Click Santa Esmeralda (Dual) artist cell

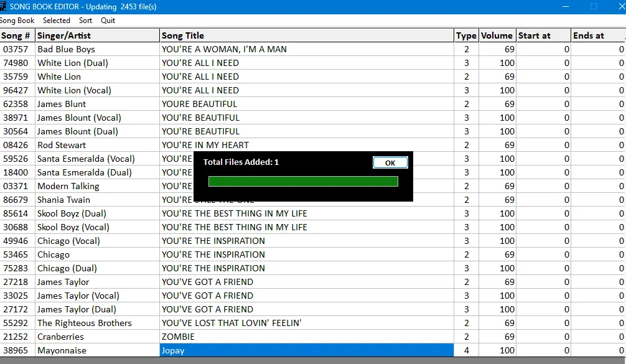tap(98, 172)
